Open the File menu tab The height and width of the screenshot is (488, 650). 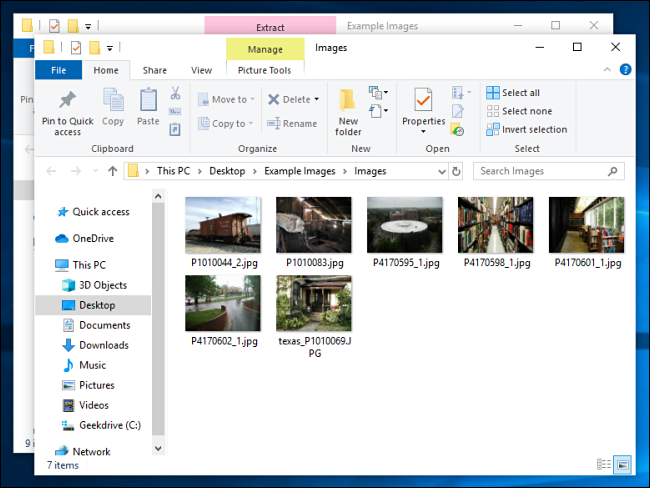(x=58, y=70)
